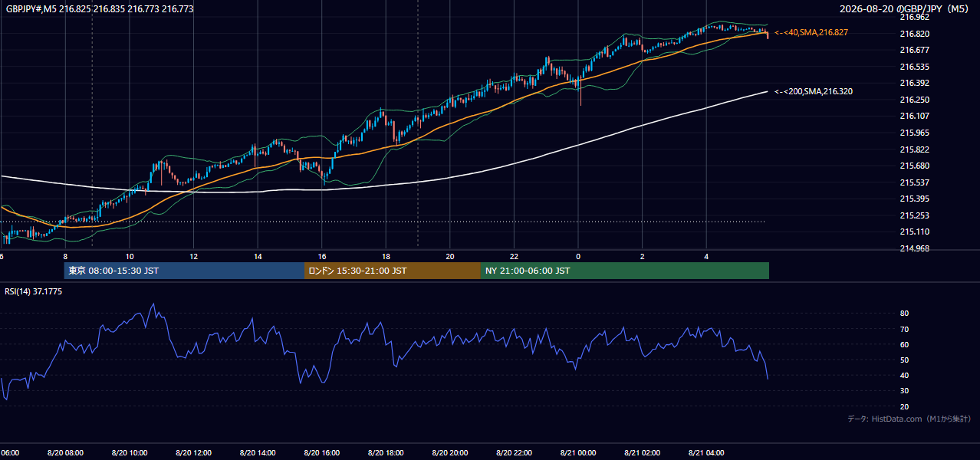Click price axis value 215.253
The image size is (980, 460).
tap(914, 215)
